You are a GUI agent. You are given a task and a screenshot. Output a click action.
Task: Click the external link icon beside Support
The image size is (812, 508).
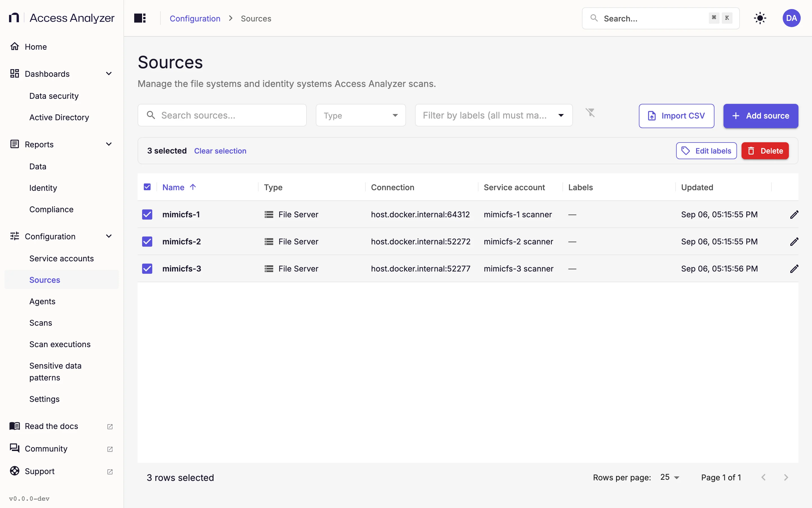point(110,472)
